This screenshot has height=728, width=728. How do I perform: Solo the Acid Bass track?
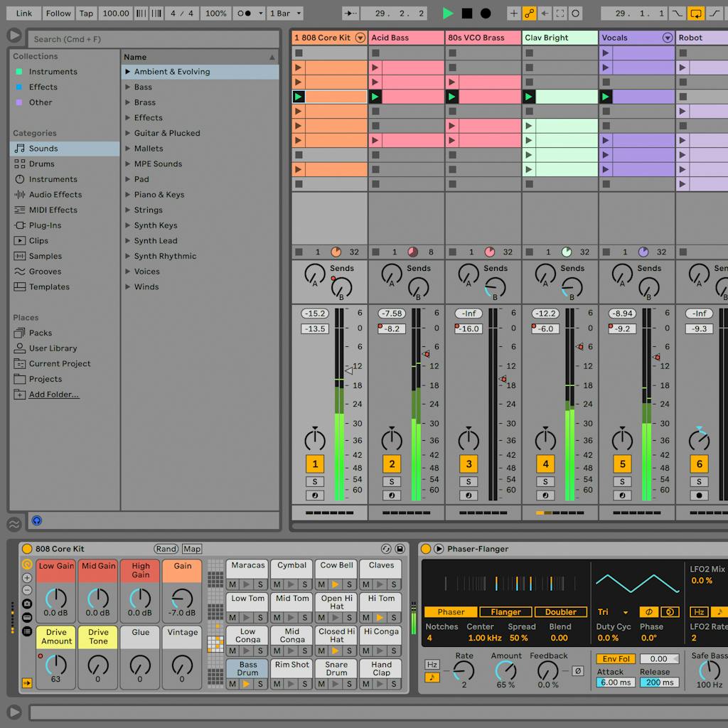pyautogui.click(x=392, y=481)
